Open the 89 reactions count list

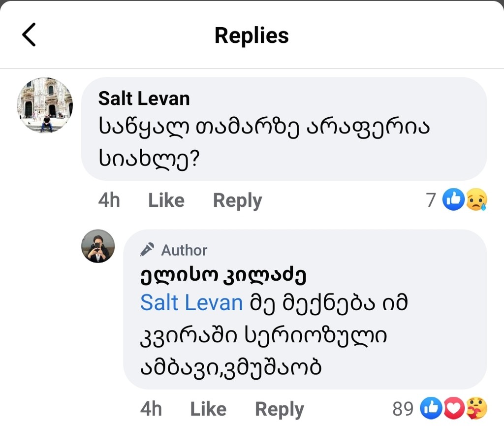[x=403, y=409]
